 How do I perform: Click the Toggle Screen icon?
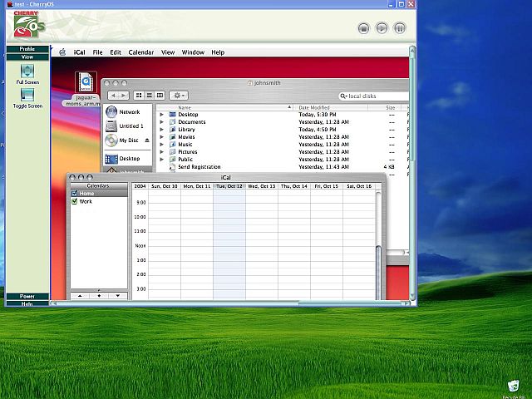pos(27,95)
